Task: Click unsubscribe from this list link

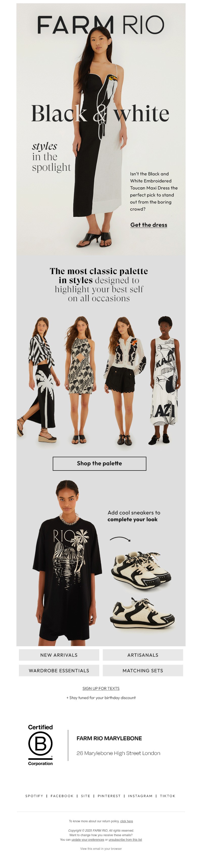Action: tap(125, 839)
